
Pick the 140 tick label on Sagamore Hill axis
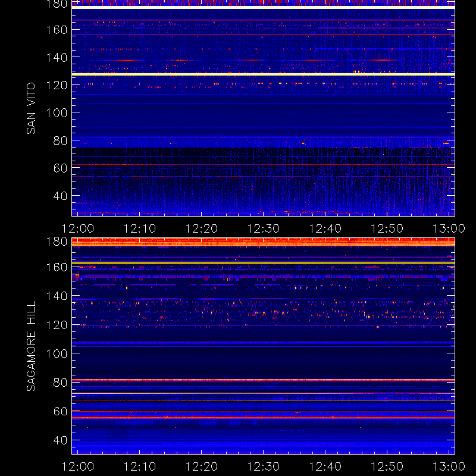57,296
